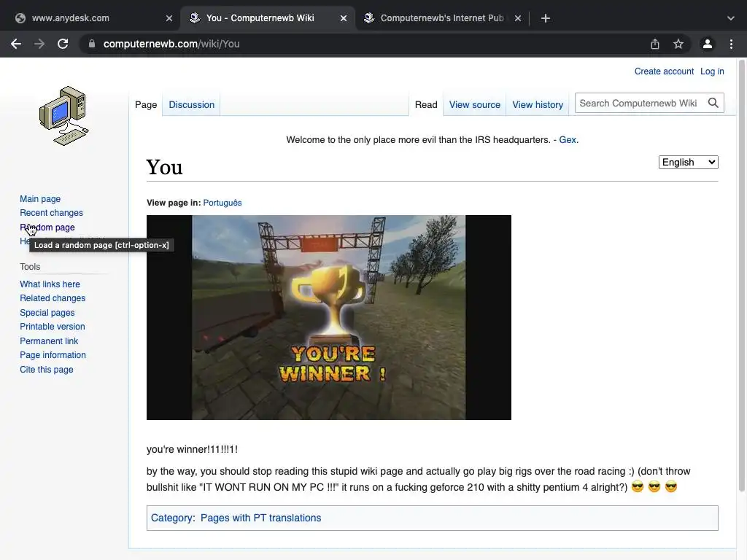Screen dimensions: 747x560
Task: Open Related changes
Action: click(x=53, y=298)
